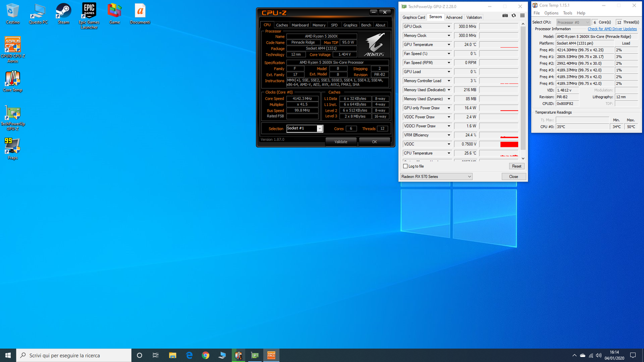
Task: Open Core Temp Tools menu
Action: click(x=568, y=13)
